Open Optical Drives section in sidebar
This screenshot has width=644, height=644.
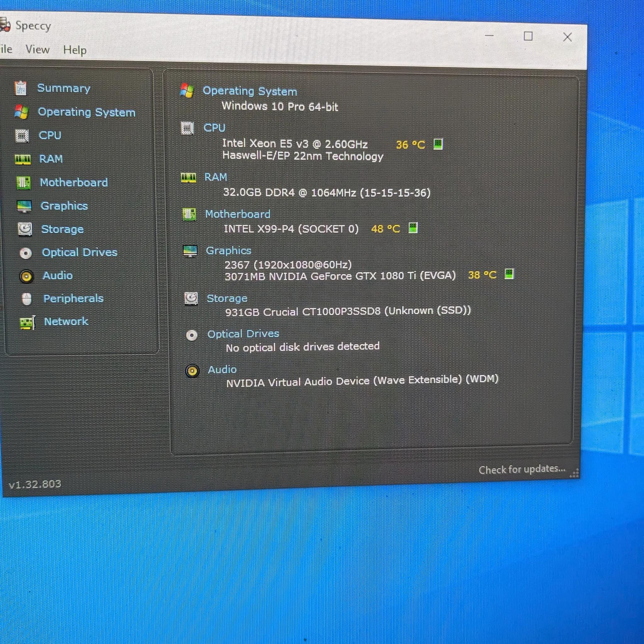(79, 252)
